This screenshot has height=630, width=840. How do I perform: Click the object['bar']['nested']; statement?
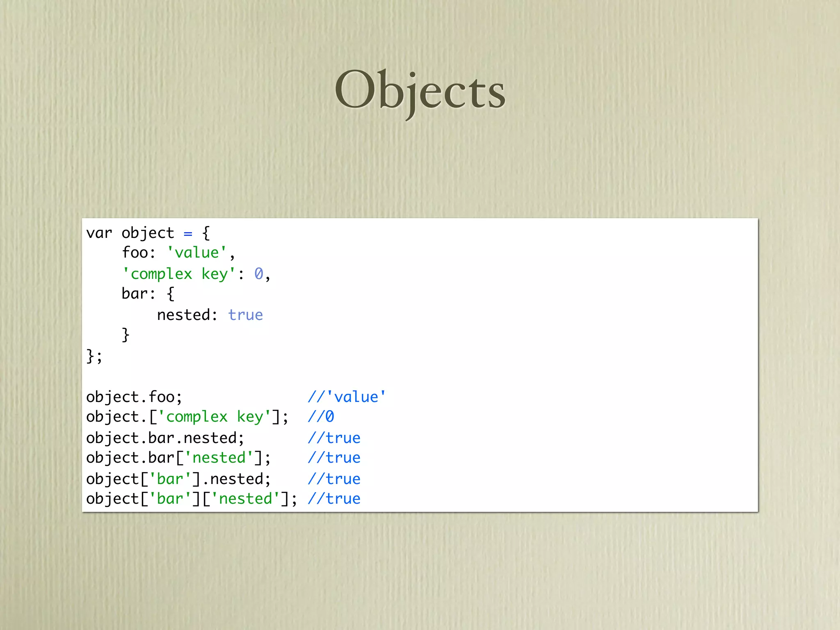[x=191, y=499]
